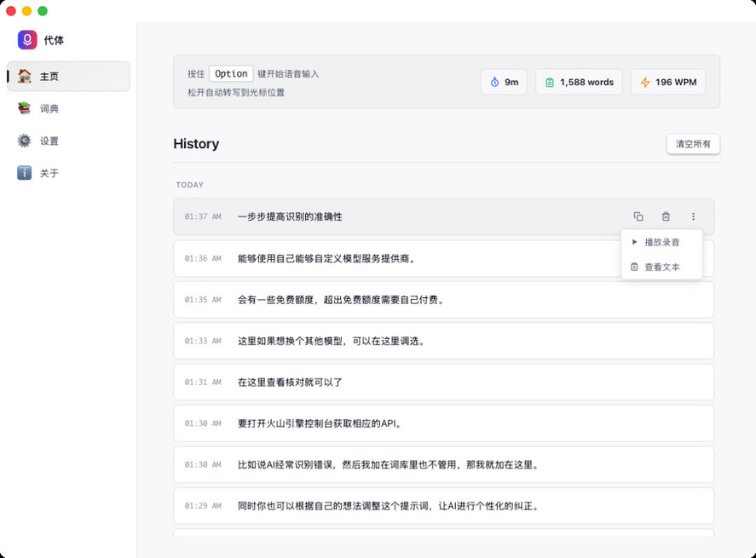Copy the 01:37 AM transcript with copy icon

pyautogui.click(x=638, y=217)
